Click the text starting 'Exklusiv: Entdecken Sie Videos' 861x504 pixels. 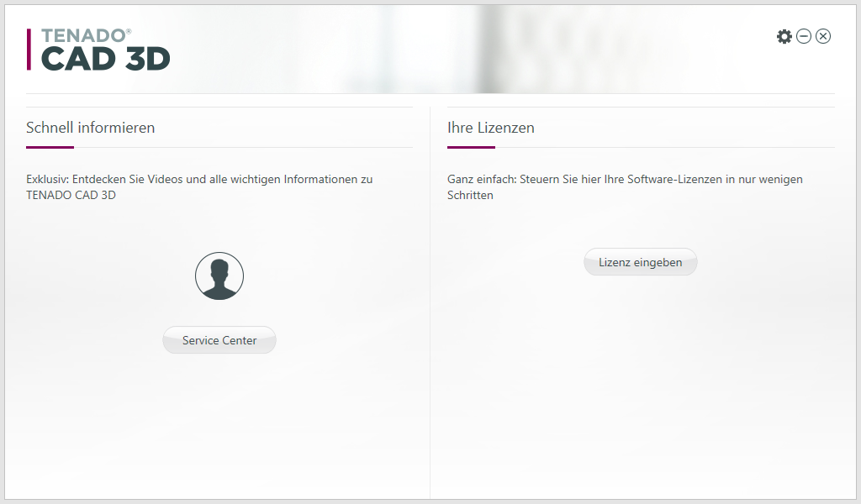(199, 187)
